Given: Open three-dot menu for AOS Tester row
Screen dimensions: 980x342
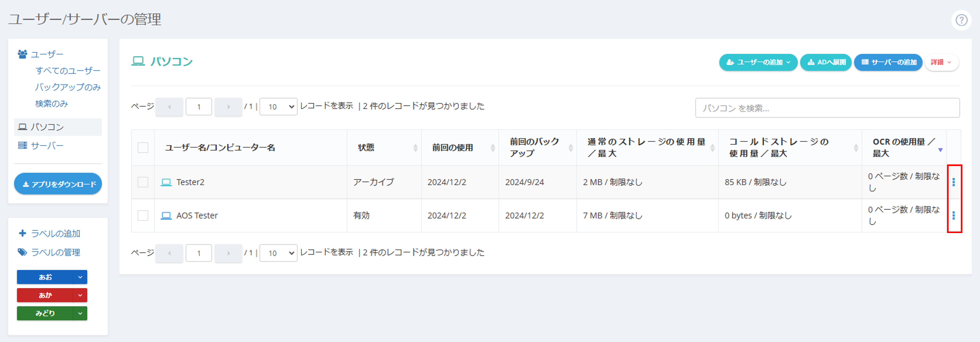Looking at the screenshot, I should [953, 216].
